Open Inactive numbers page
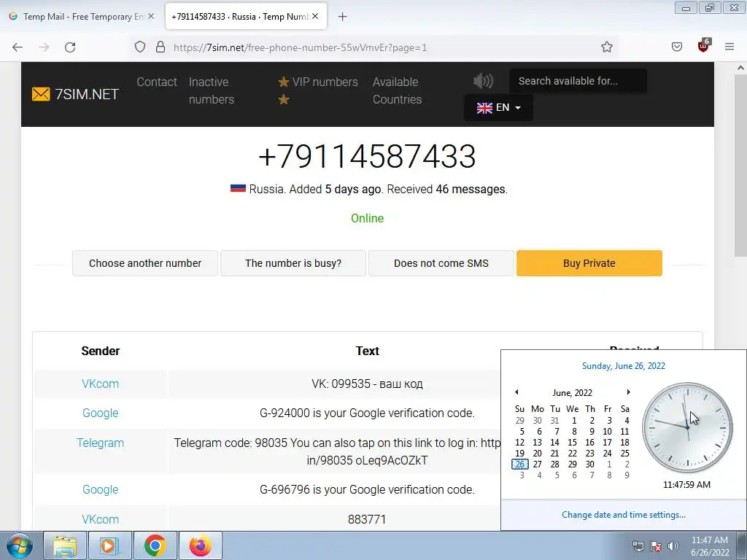The height and width of the screenshot is (560, 747). pyautogui.click(x=211, y=90)
